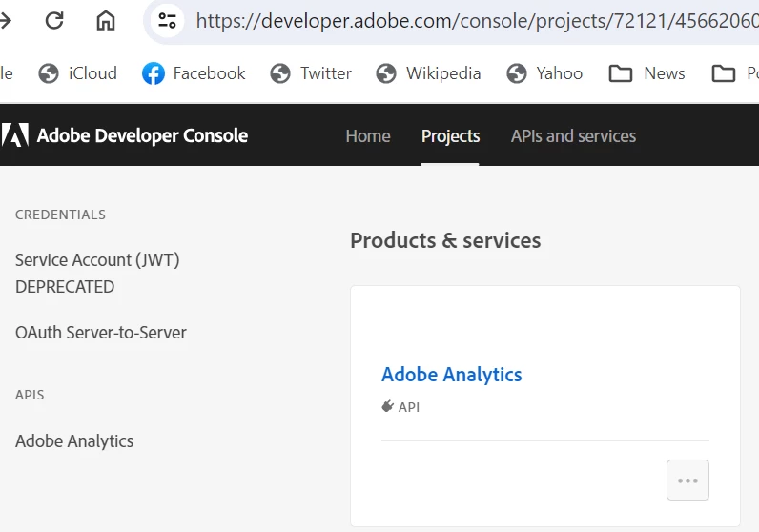Click the browser home icon
This screenshot has width=759, height=532.
(106, 20)
